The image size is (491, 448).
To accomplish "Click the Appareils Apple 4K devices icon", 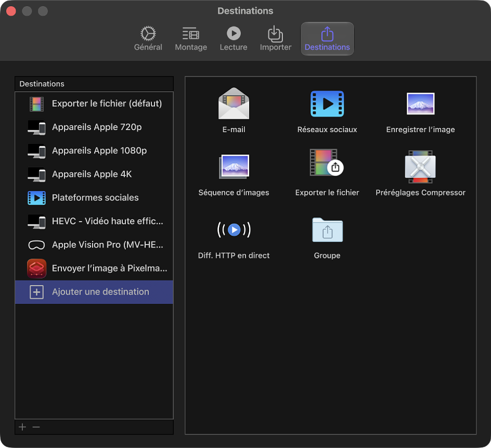I will (36, 175).
